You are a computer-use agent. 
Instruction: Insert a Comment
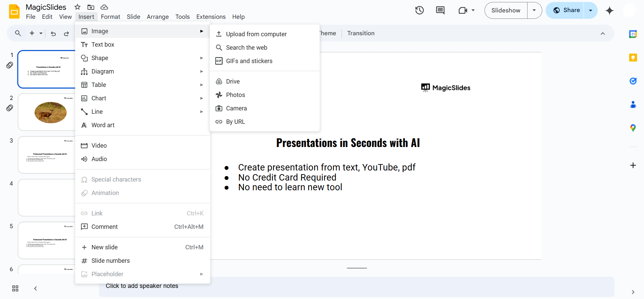pyautogui.click(x=143, y=227)
